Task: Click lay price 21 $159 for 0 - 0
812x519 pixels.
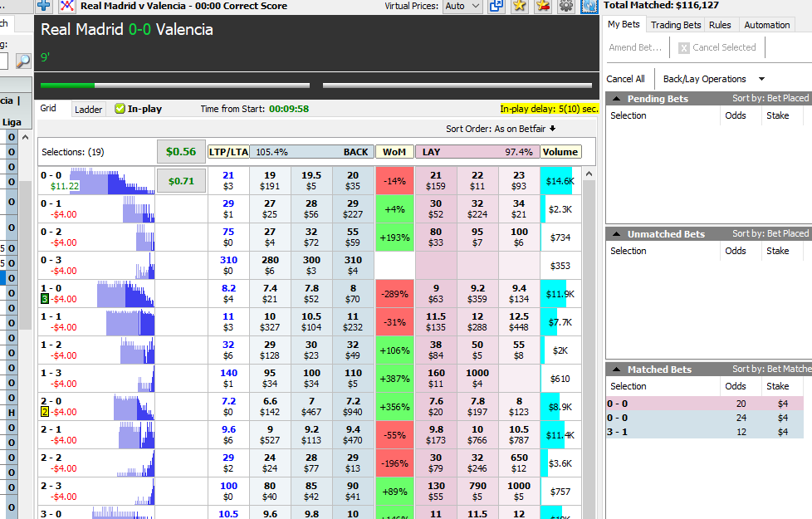Action: [436, 180]
